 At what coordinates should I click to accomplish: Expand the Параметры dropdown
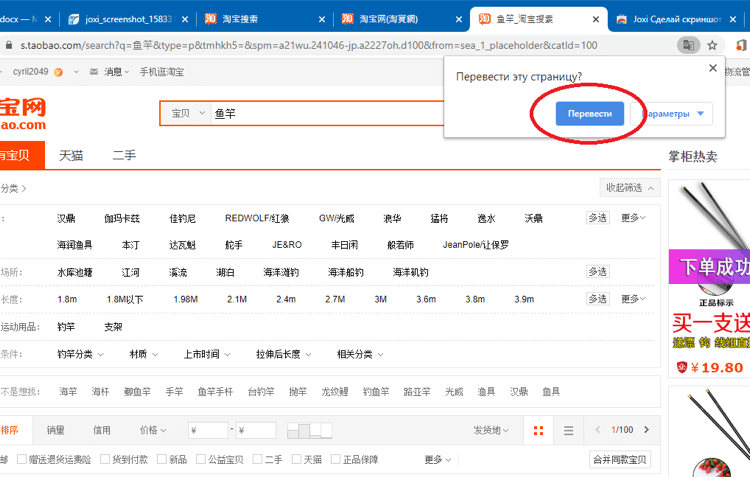tap(672, 114)
